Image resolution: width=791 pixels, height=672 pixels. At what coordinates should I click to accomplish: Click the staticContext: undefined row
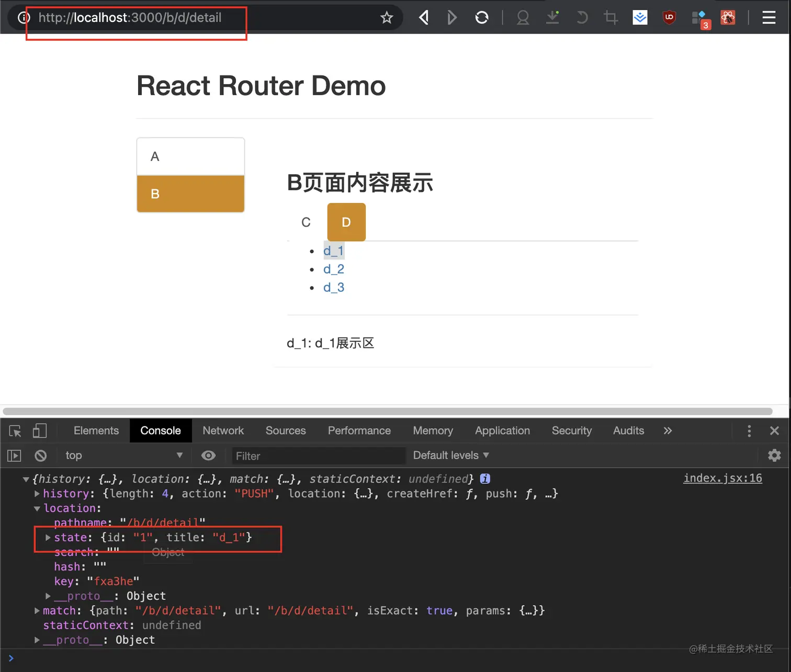[122, 625]
